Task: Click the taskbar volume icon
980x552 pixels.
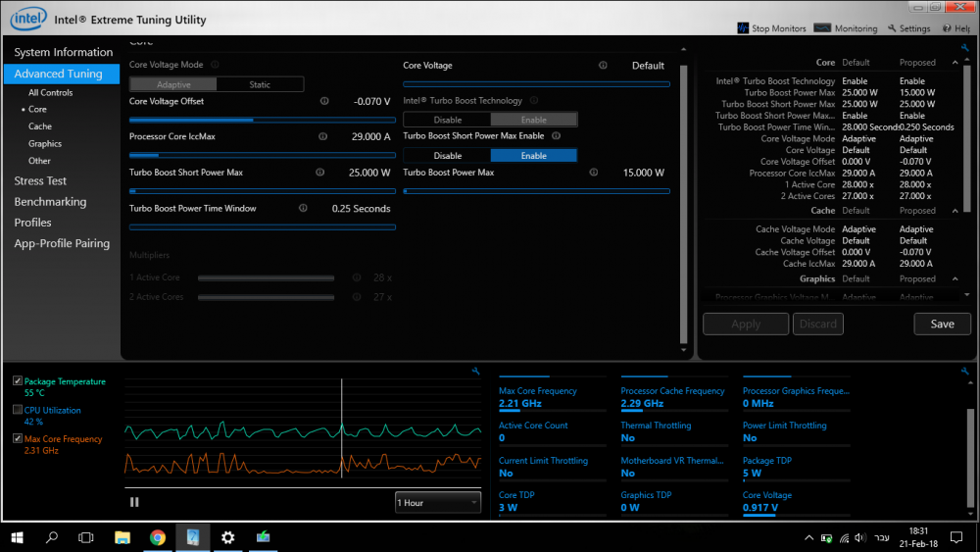Action: point(860,537)
